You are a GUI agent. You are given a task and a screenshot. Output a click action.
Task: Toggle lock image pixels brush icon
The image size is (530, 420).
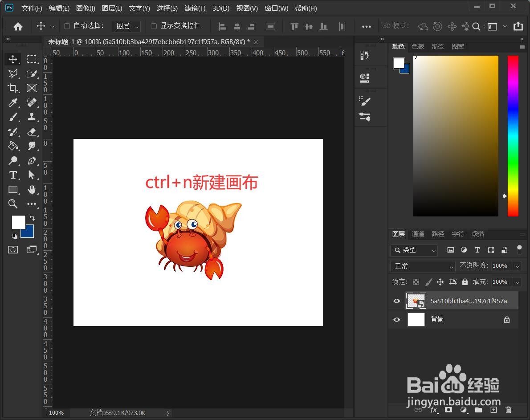point(428,282)
